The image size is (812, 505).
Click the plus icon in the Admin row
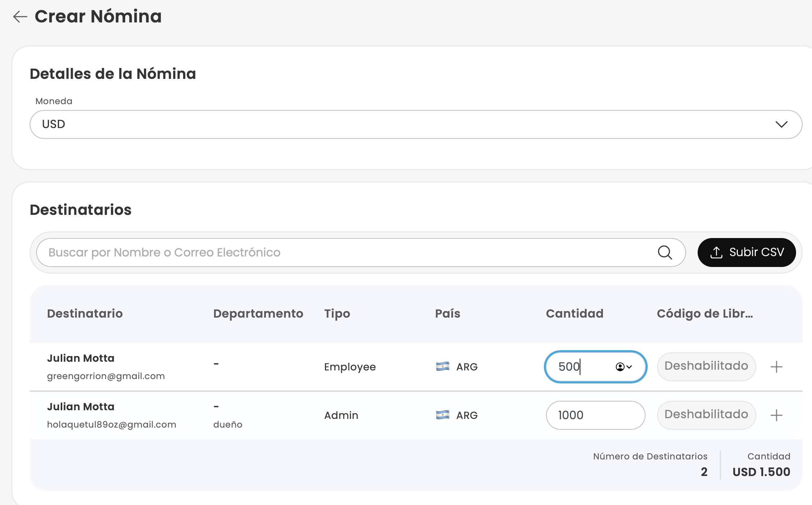pos(776,415)
